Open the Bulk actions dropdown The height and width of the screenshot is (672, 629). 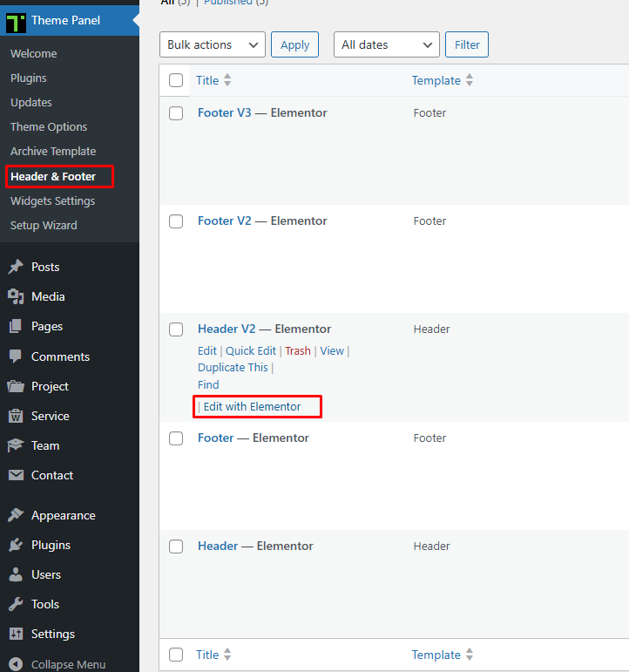[213, 44]
